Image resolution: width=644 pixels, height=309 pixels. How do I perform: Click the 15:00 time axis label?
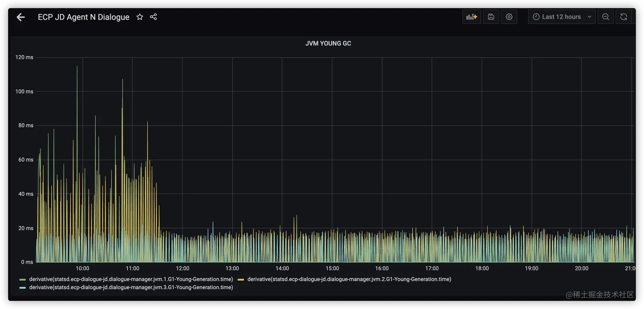pos(332,269)
